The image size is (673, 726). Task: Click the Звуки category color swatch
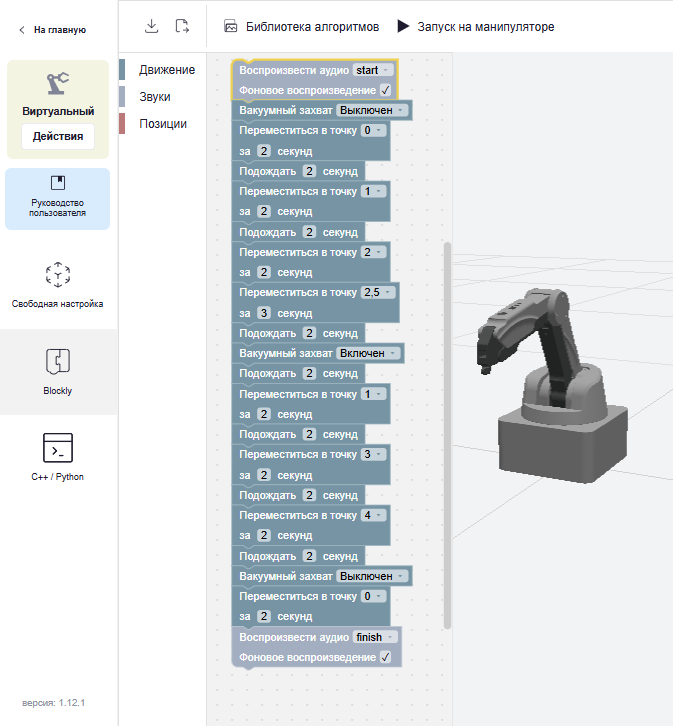coord(122,97)
